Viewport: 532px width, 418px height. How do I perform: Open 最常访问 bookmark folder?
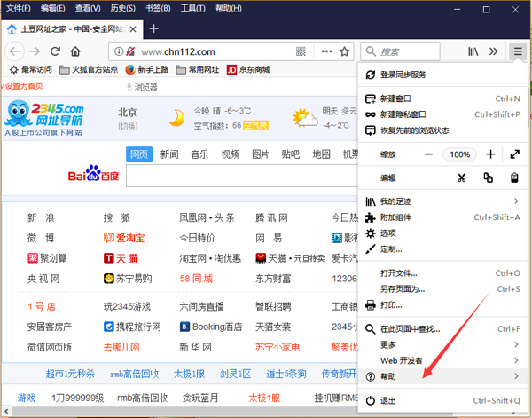30,70
